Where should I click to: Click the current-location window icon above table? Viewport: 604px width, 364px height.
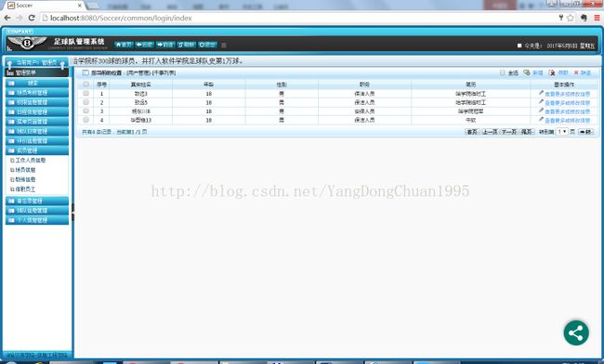point(85,72)
